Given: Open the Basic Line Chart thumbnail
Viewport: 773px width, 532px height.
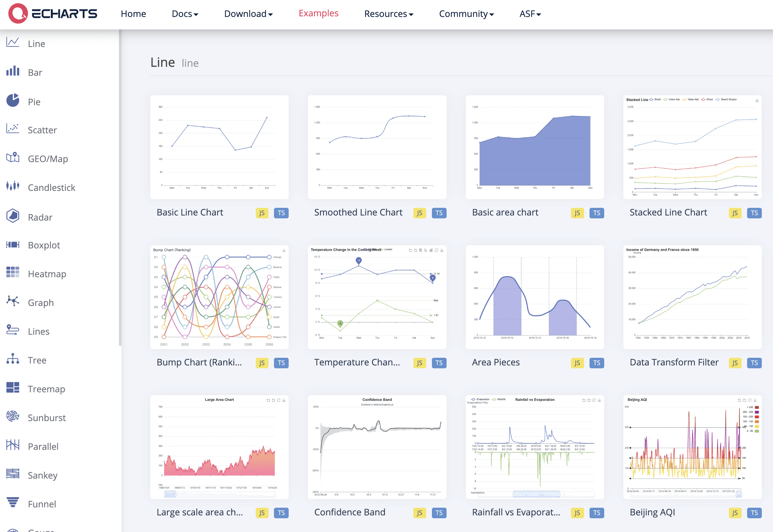Looking at the screenshot, I should pyautogui.click(x=219, y=147).
